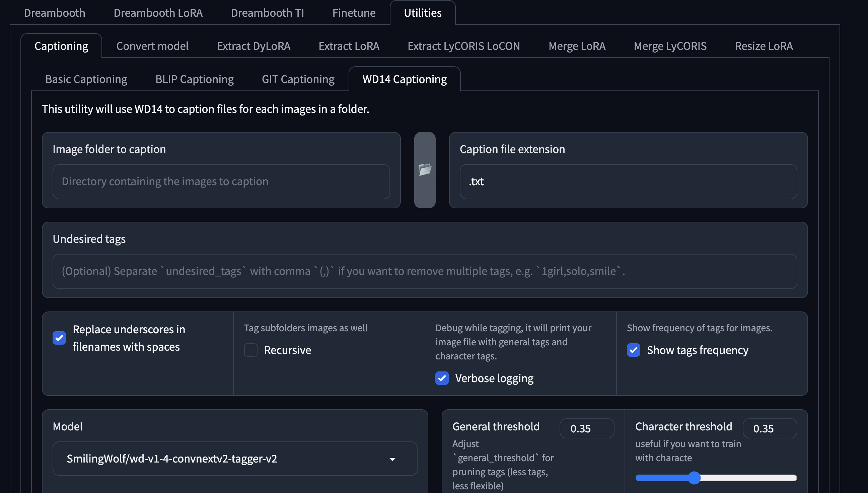The height and width of the screenshot is (493, 868).
Task: Click the folder browse icon button
Action: [x=425, y=170]
